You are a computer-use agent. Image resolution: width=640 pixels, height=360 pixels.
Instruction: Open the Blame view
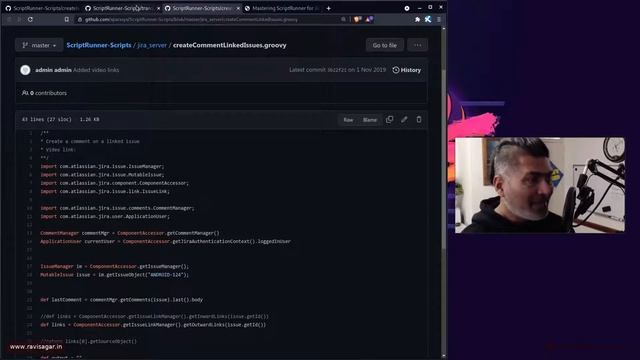(370, 120)
